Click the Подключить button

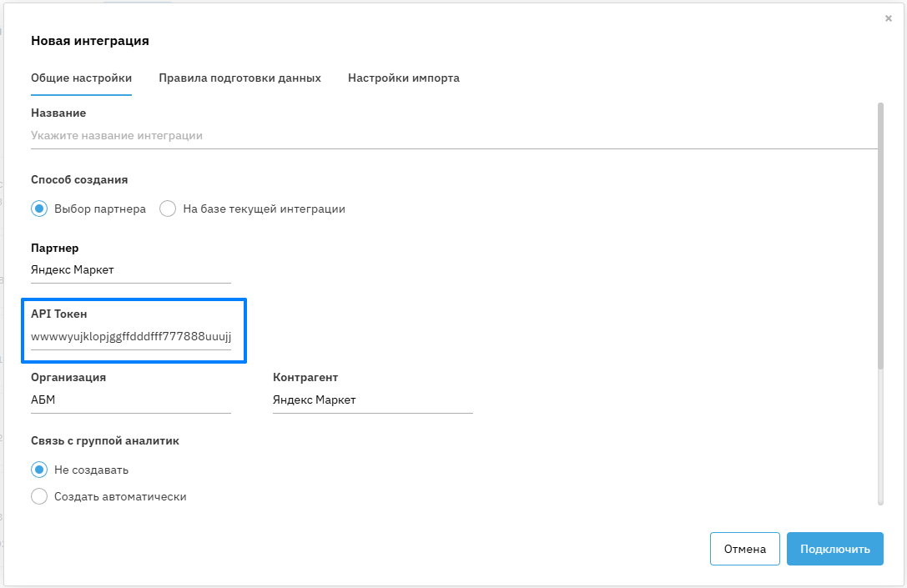pos(834,549)
